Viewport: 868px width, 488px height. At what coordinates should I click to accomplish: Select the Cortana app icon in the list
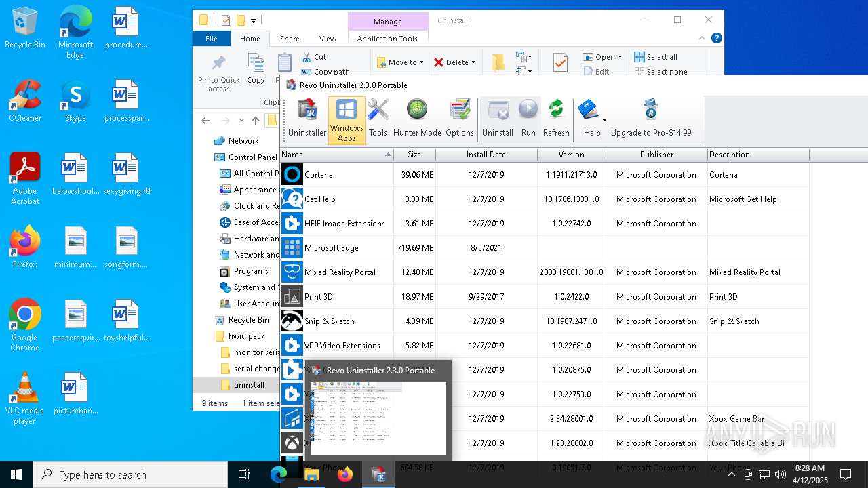(292, 175)
